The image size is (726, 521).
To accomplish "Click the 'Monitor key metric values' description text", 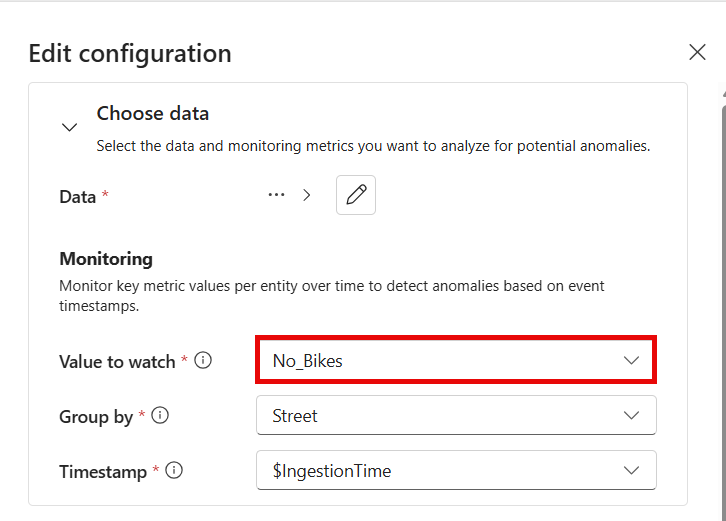I will coord(332,295).
